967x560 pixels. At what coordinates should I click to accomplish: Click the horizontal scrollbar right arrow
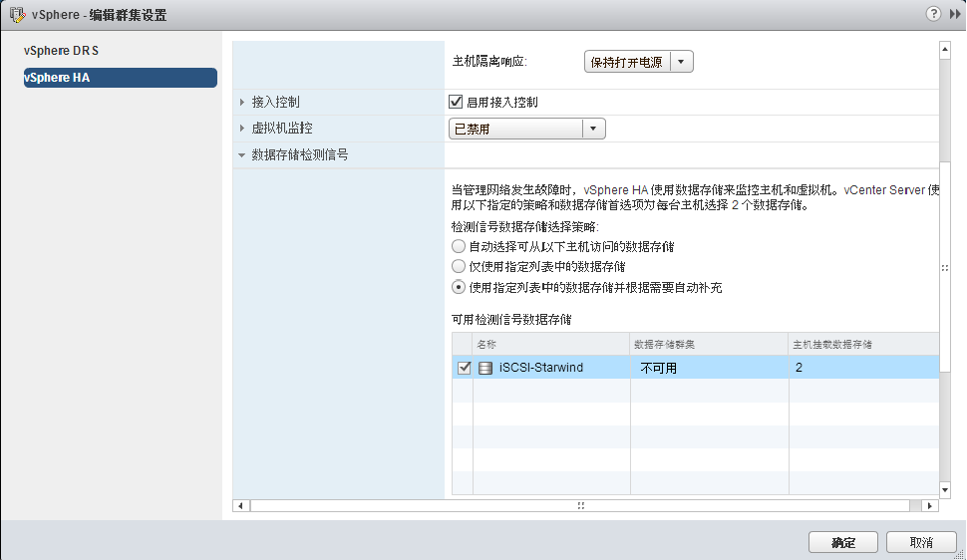pyautogui.click(x=930, y=506)
